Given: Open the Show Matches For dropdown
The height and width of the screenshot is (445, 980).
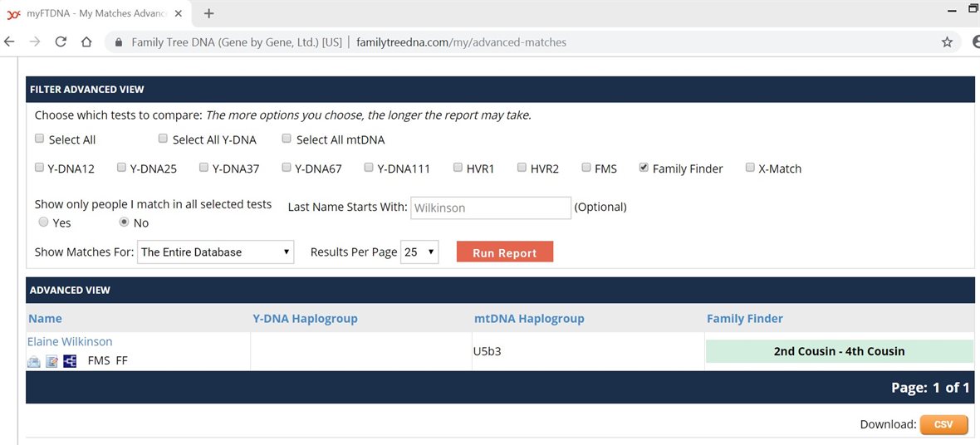Looking at the screenshot, I should click(215, 252).
